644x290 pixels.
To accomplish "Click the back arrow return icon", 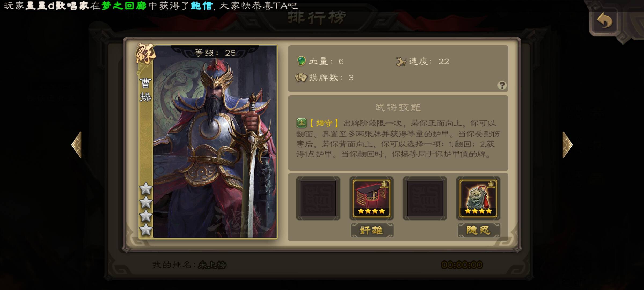I will [x=604, y=21].
